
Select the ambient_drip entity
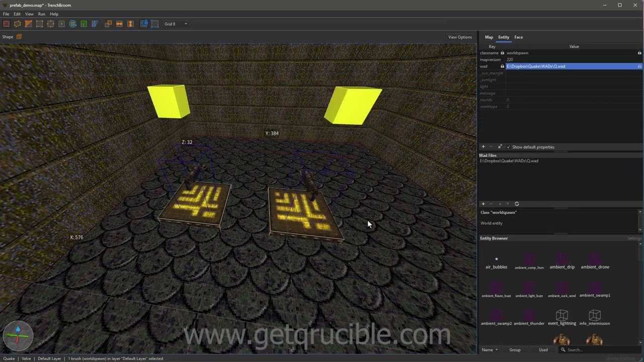pyautogui.click(x=562, y=261)
